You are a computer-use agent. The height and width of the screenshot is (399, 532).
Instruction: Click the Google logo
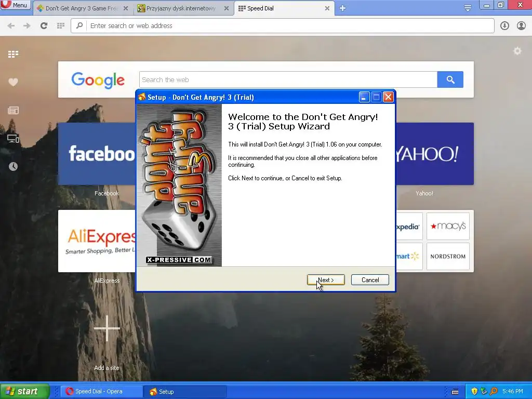[x=98, y=81]
